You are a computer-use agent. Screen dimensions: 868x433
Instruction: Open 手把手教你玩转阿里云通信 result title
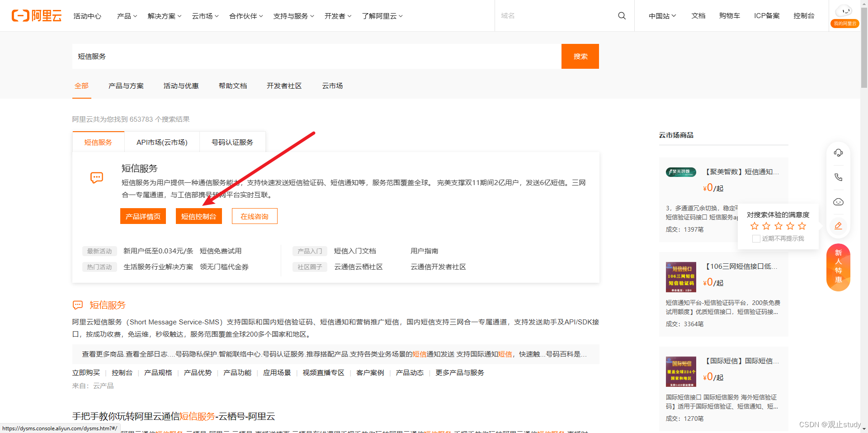tap(174, 416)
